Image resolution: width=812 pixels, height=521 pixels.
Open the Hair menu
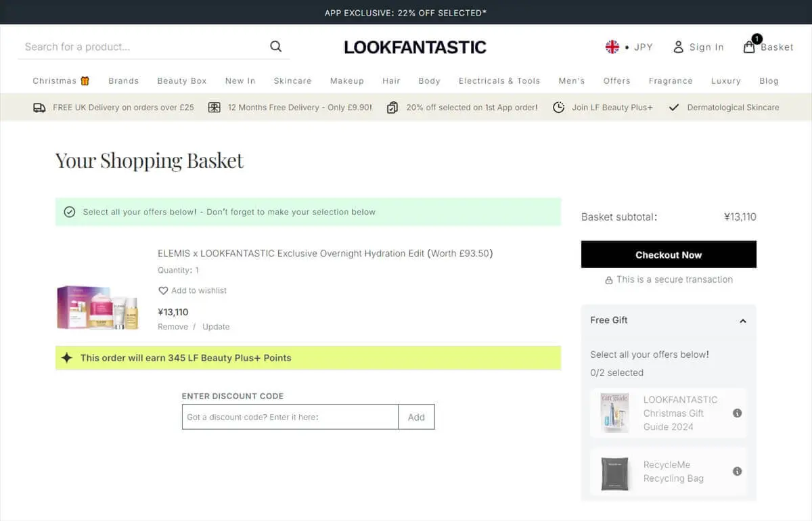point(391,81)
